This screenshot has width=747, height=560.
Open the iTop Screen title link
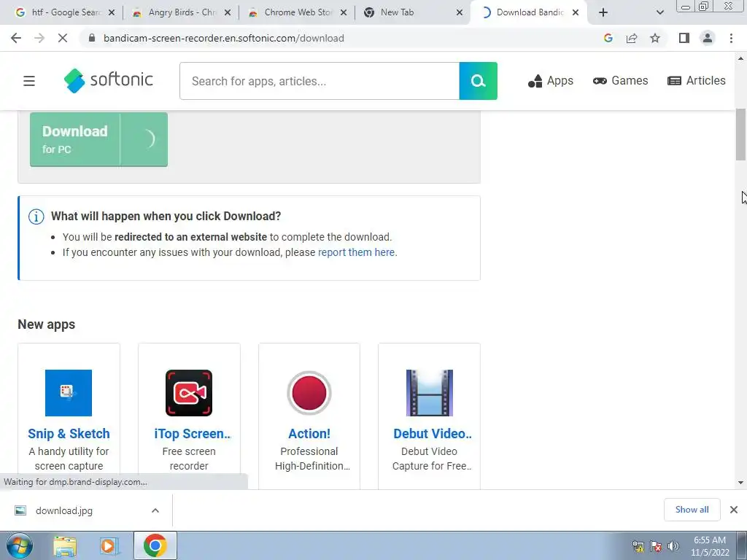click(193, 434)
